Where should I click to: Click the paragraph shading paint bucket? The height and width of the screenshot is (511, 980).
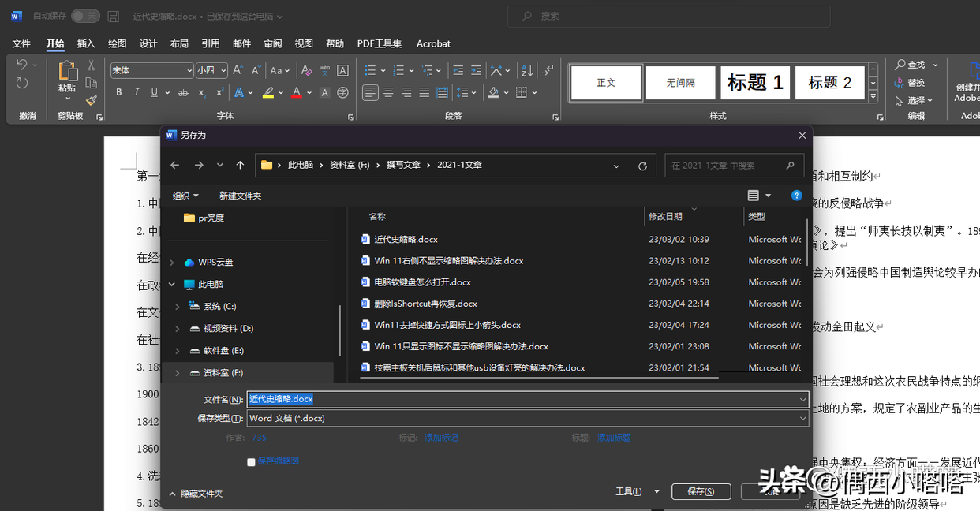pos(493,93)
